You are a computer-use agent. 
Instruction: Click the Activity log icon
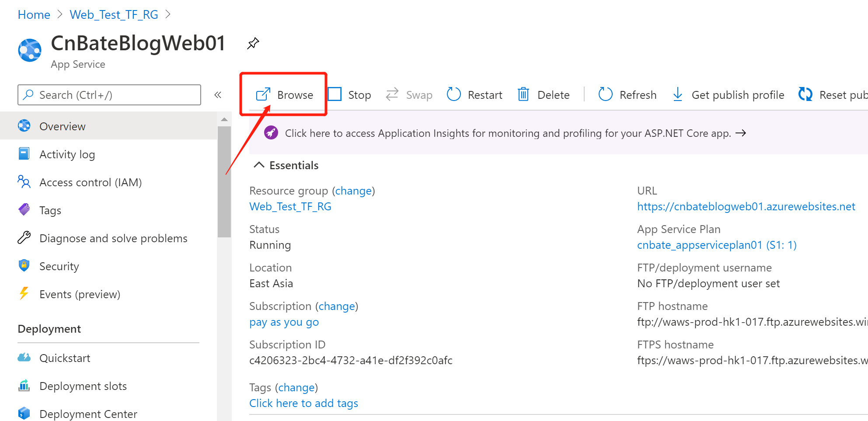point(24,154)
